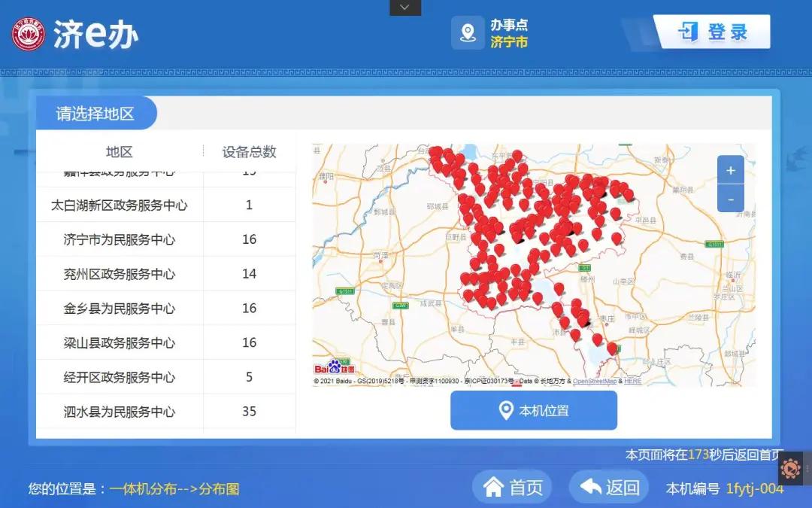Click the 本机位置 button
Image resolution: width=812 pixels, height=508 pixels.
point(534,411)
